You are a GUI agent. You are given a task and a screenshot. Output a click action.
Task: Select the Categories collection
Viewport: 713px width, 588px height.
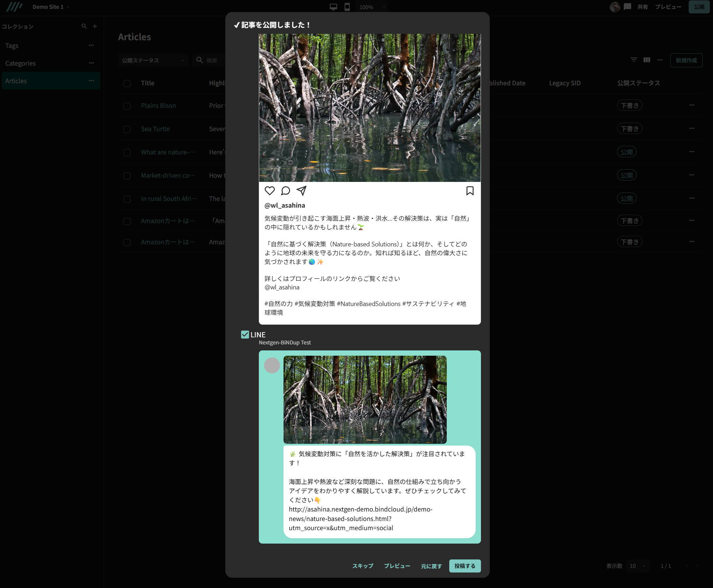tap(51, 63)
